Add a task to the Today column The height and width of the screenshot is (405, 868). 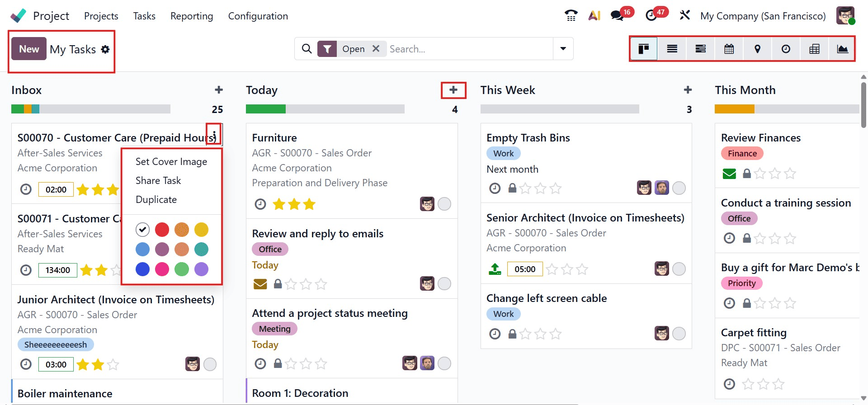[453, 90]
